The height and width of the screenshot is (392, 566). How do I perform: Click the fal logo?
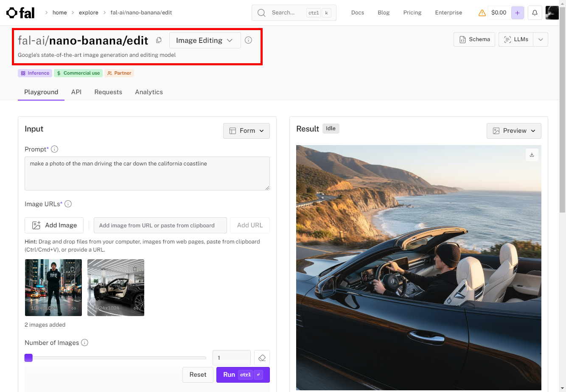20,13
